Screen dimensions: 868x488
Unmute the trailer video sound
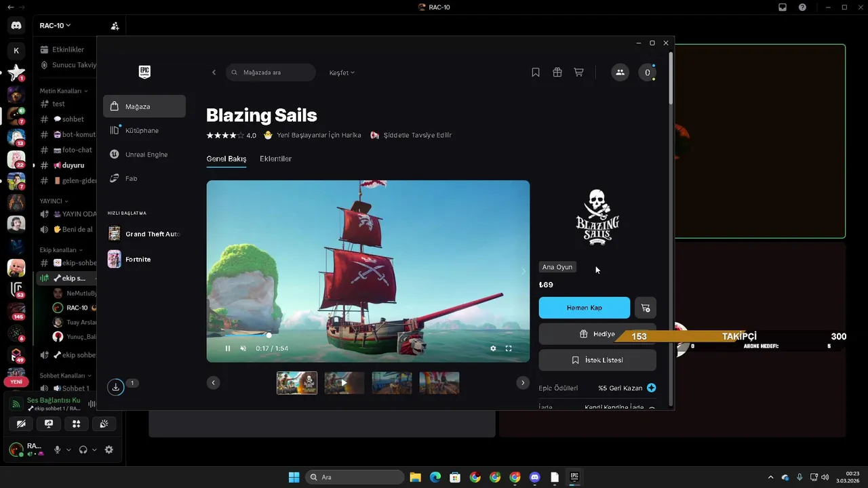pos(243,348)
